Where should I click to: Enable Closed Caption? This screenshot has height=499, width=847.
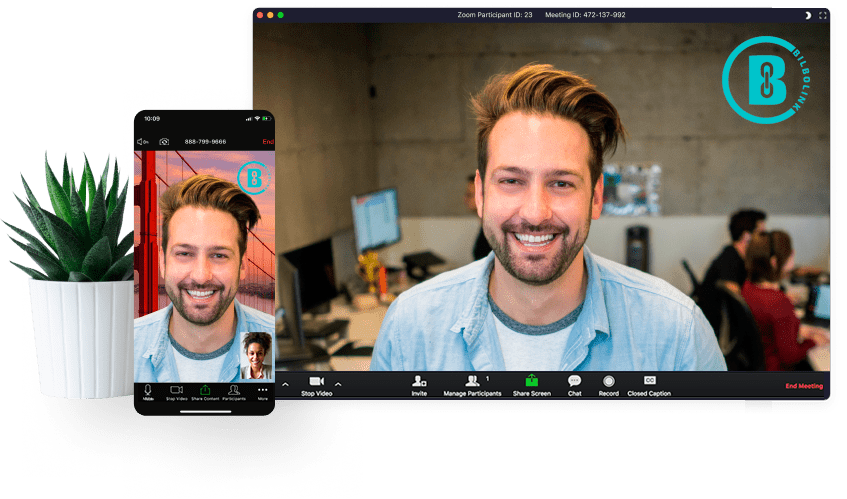pyautogui.click(x=649, y=382)
